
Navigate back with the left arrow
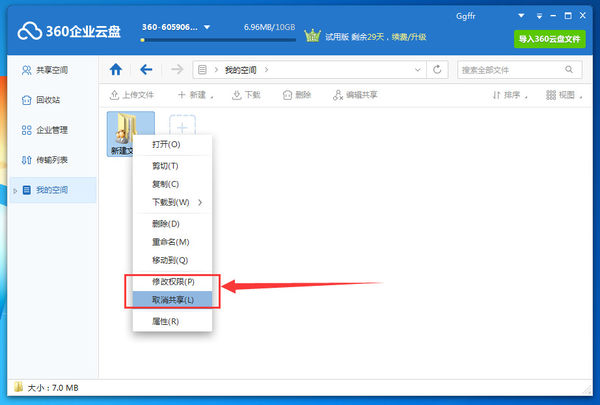146,70
